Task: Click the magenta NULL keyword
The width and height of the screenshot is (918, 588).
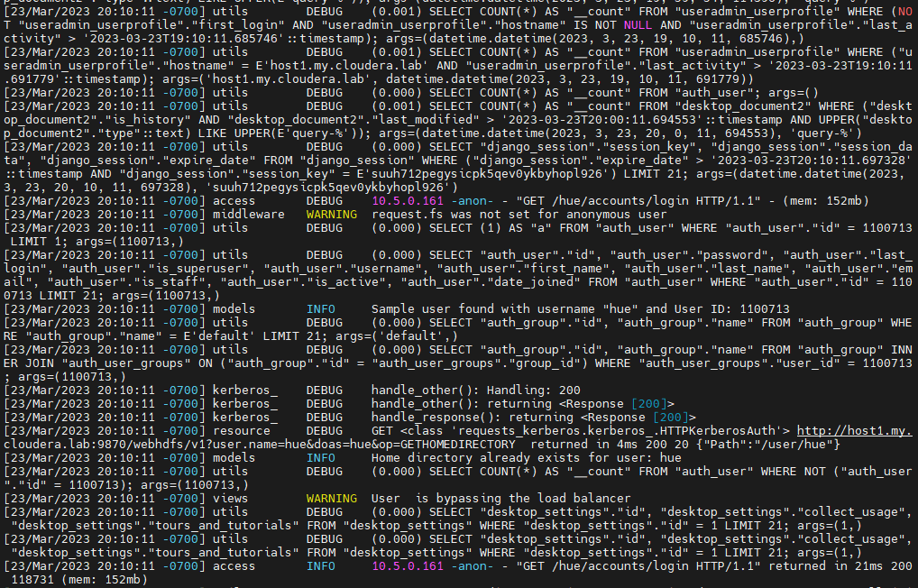Action: 638,24
